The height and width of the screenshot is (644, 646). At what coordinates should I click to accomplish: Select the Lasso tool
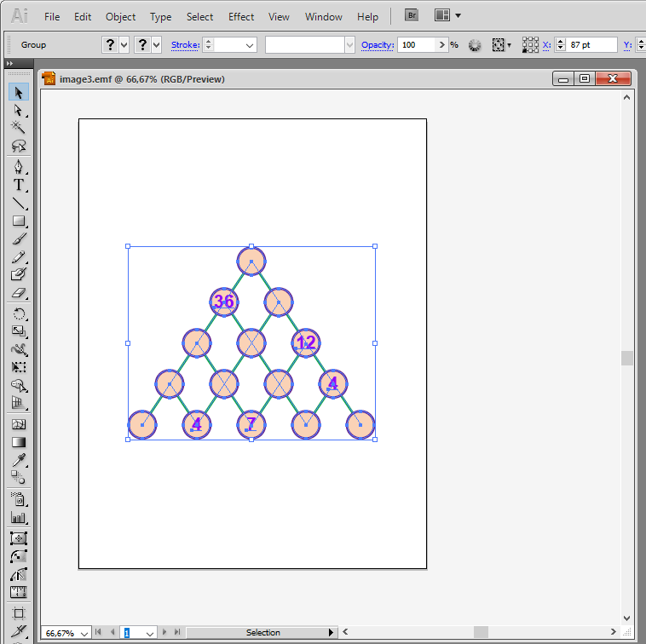(19, 146)
